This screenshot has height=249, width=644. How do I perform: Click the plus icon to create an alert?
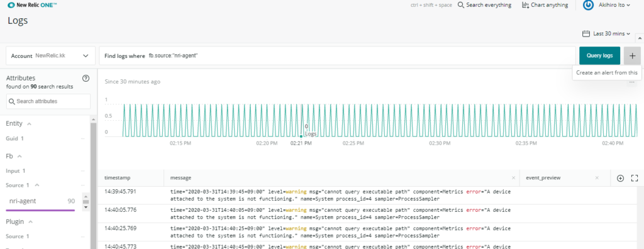click(x=632, y=55)
